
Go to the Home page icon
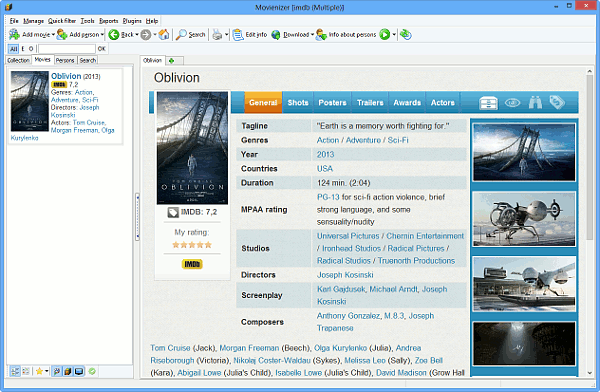pos(164,34)
